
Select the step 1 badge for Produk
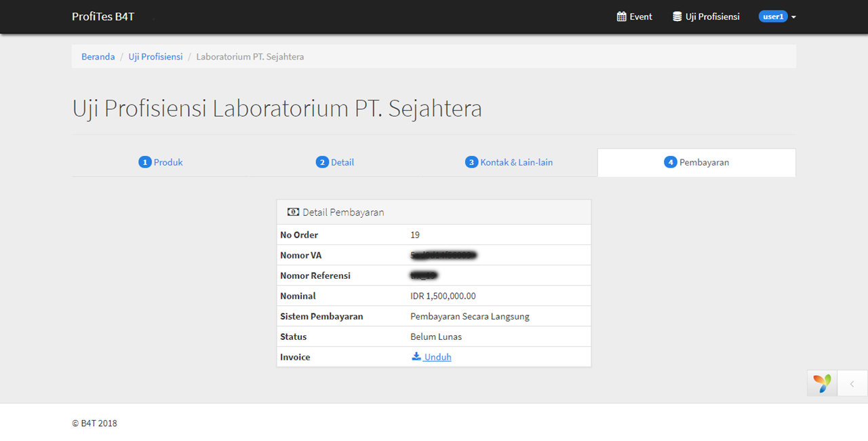(x=144, y=162)
